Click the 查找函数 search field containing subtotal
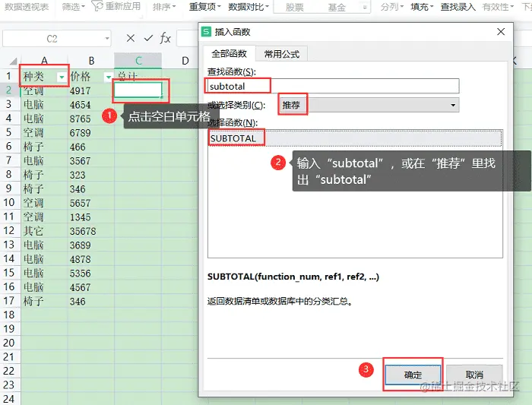 [333, 86]
